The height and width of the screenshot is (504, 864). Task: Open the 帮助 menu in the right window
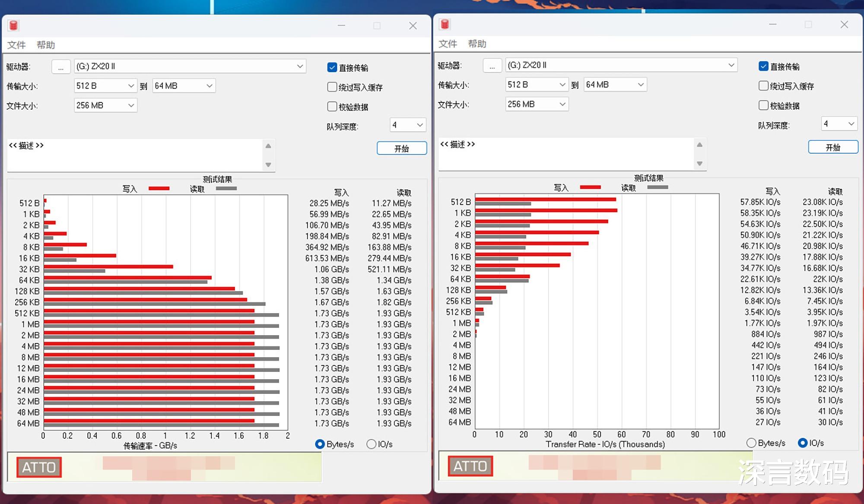477,44
